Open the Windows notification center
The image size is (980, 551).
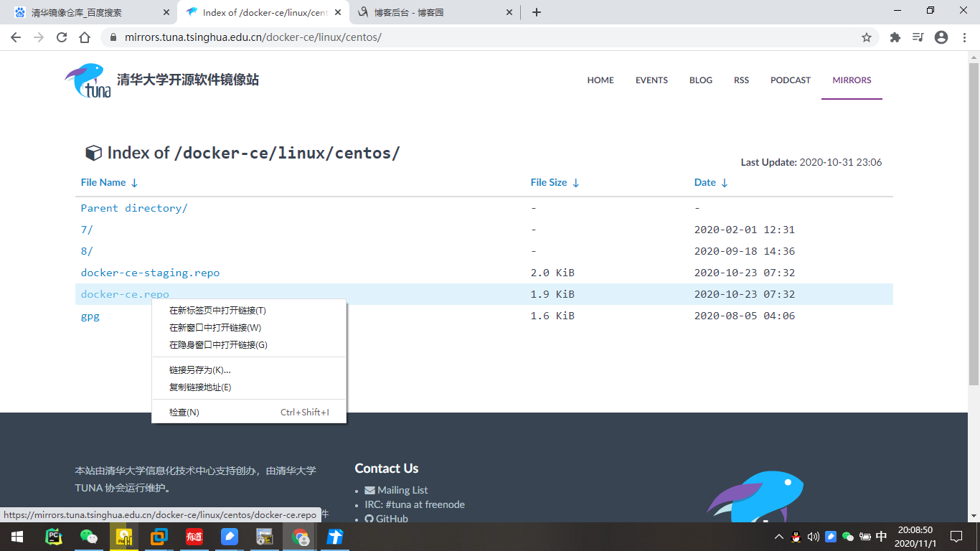tap(956, 537)
